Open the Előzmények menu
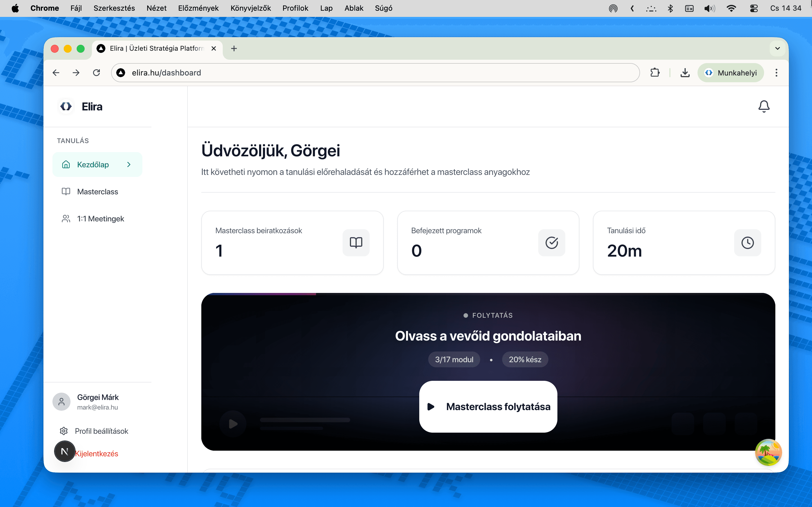 pos(198,8)
